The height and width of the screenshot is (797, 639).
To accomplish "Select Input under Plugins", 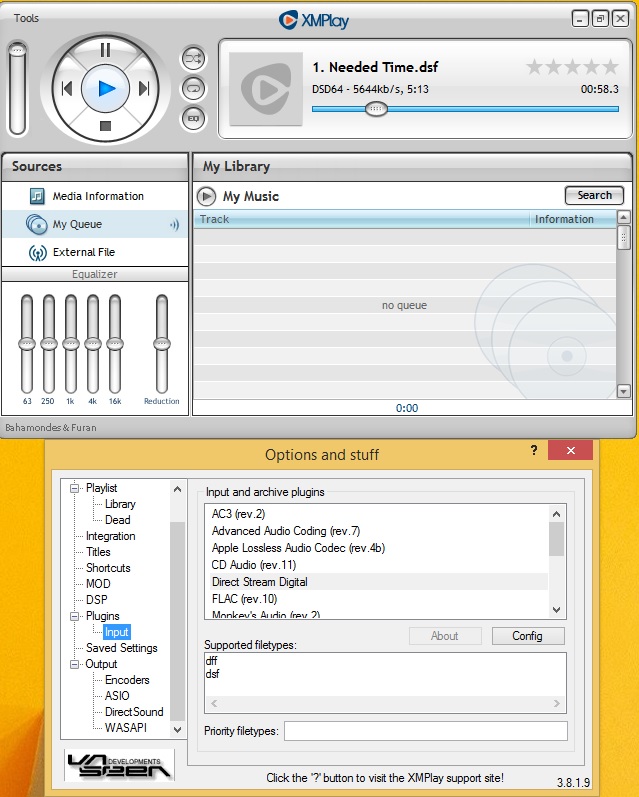I will tap(116, 632).
